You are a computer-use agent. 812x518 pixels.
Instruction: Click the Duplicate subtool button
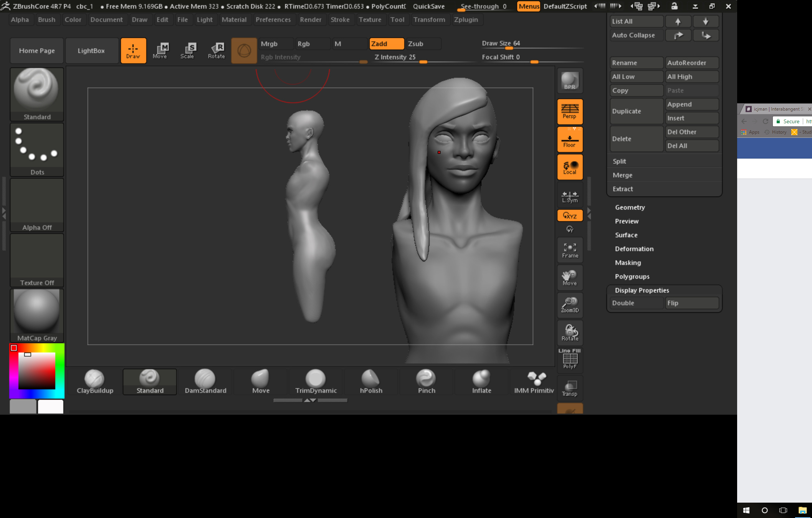pos(636,111)
